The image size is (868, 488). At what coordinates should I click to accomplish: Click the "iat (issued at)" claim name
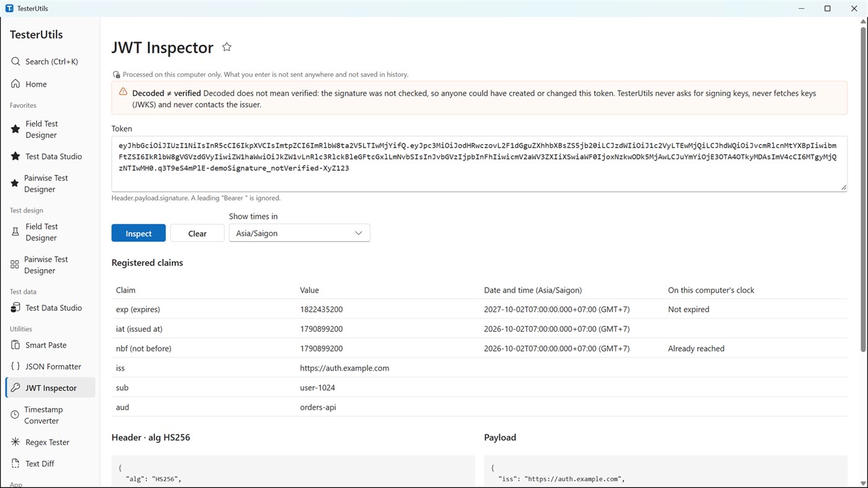[139, 329]
